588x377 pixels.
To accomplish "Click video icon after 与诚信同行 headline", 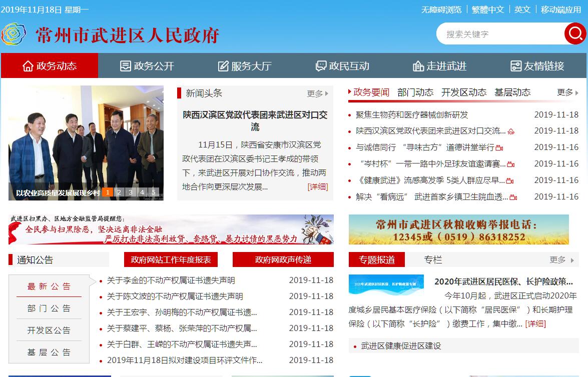I will (499, 147).
